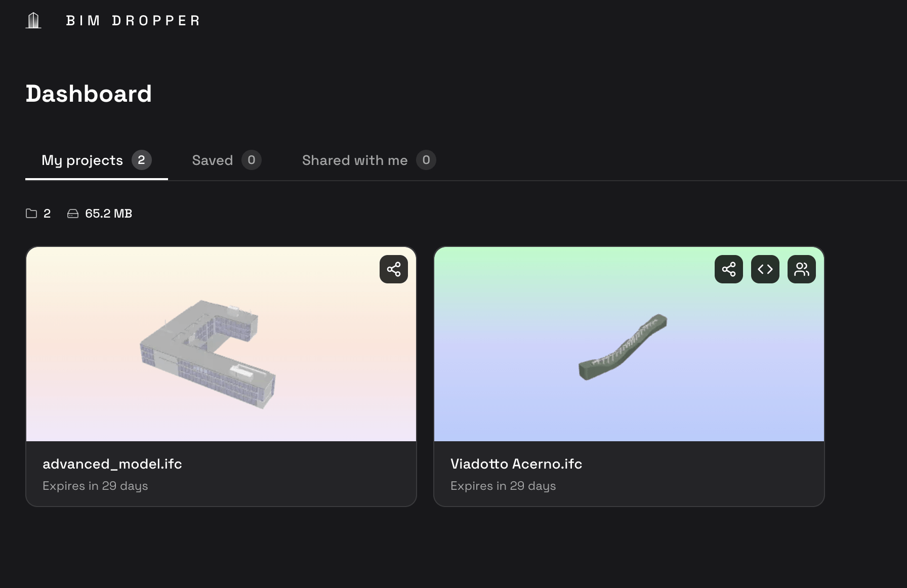The height and width of the screenshot is (588, 907).
Task: Click expiry text under Viadotto Acerno.ifc
Action: click(503, 486)
